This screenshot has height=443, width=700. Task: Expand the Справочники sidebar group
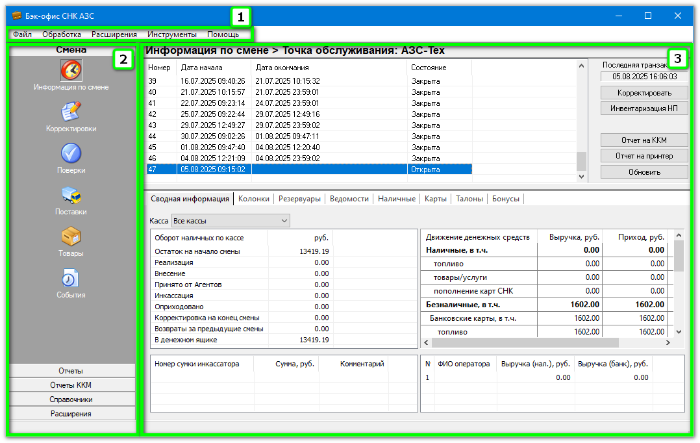click(x=71, y=399)
